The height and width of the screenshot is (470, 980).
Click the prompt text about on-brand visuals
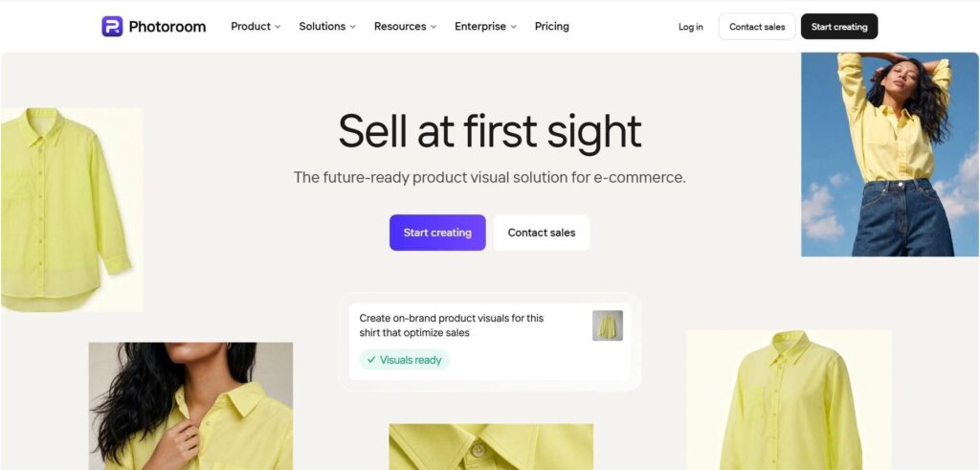[452, 325]
